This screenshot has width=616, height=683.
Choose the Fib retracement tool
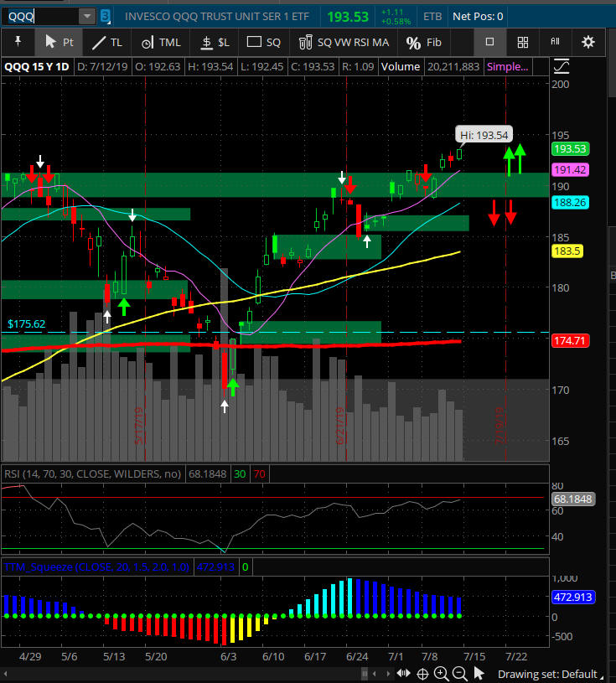click(x=424, y=42)
